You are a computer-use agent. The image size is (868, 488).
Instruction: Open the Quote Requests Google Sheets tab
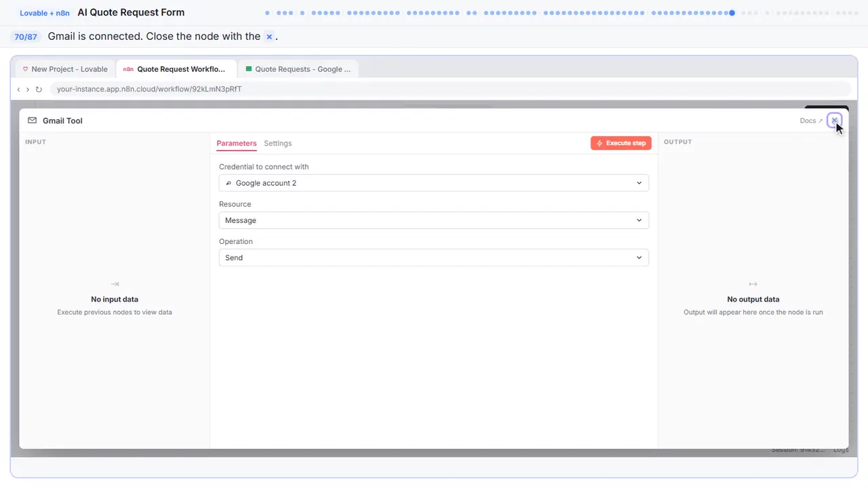tap(298, 69)
